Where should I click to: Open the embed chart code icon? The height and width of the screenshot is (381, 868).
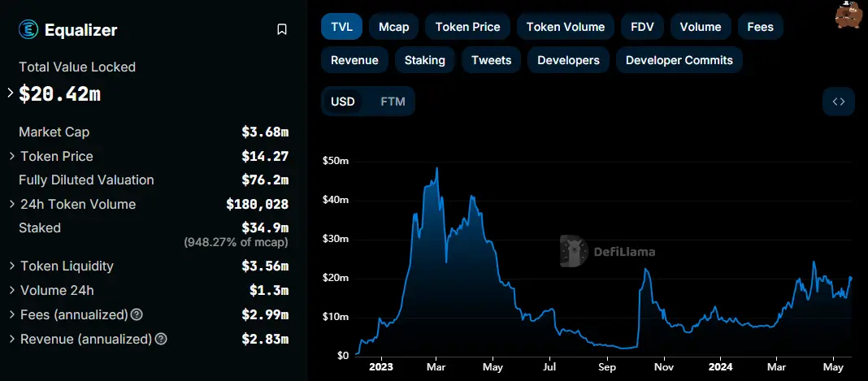point(839,102)
